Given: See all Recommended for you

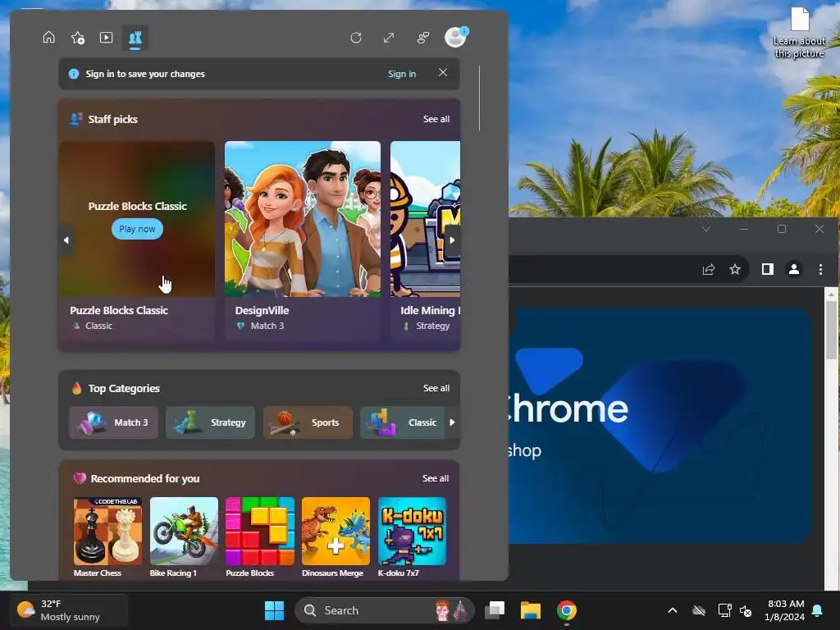Looking at the screenshot, I should point(436,478).
